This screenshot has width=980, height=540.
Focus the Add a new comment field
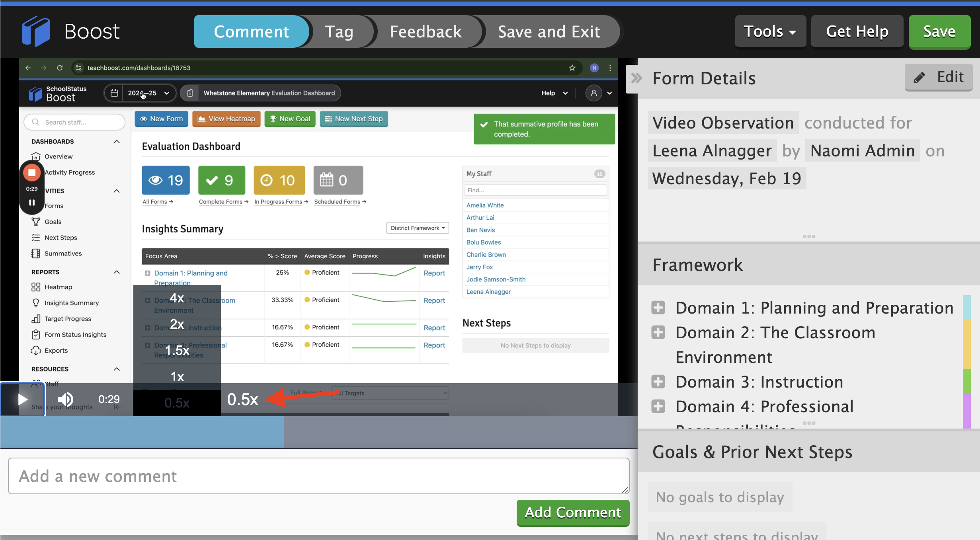(x=318, y=476)
